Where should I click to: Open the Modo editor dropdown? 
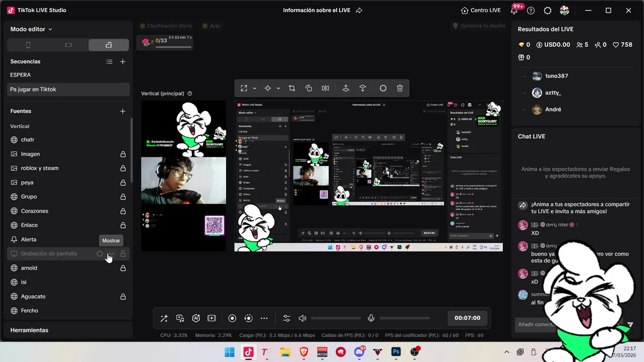point(31,29)
